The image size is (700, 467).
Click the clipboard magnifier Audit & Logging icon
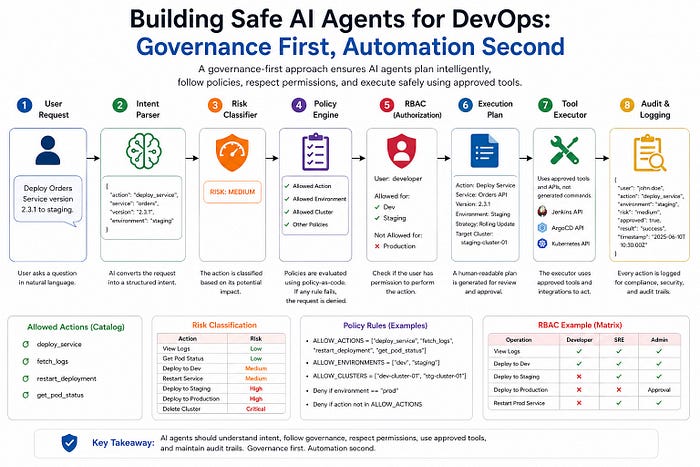tap(650, 153)
